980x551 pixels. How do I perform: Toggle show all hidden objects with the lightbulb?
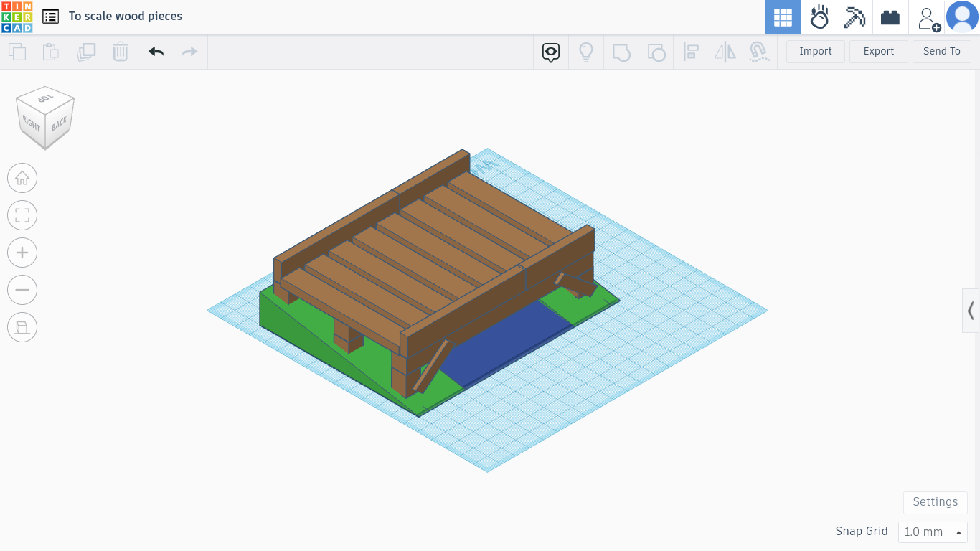point(586,52)
